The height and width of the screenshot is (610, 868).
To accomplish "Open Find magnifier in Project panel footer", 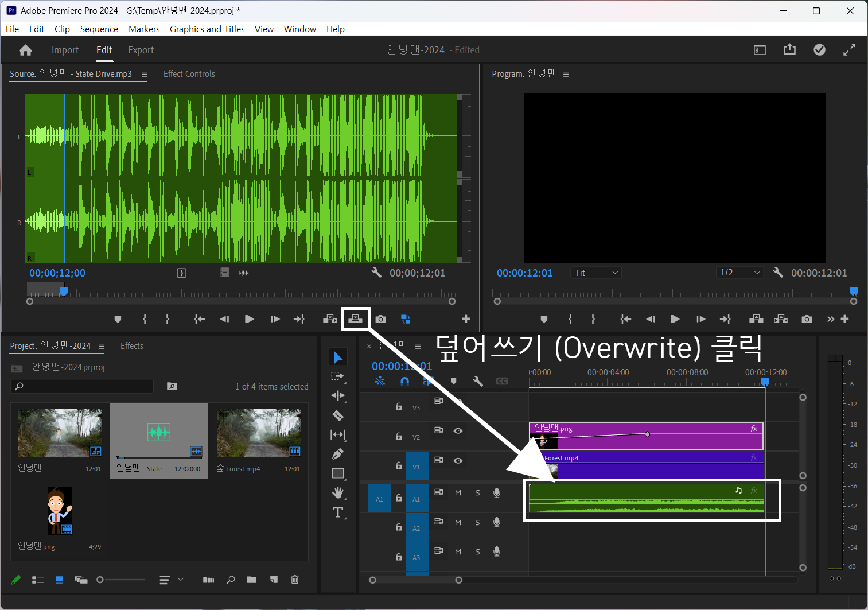I will tap(231, 580).
